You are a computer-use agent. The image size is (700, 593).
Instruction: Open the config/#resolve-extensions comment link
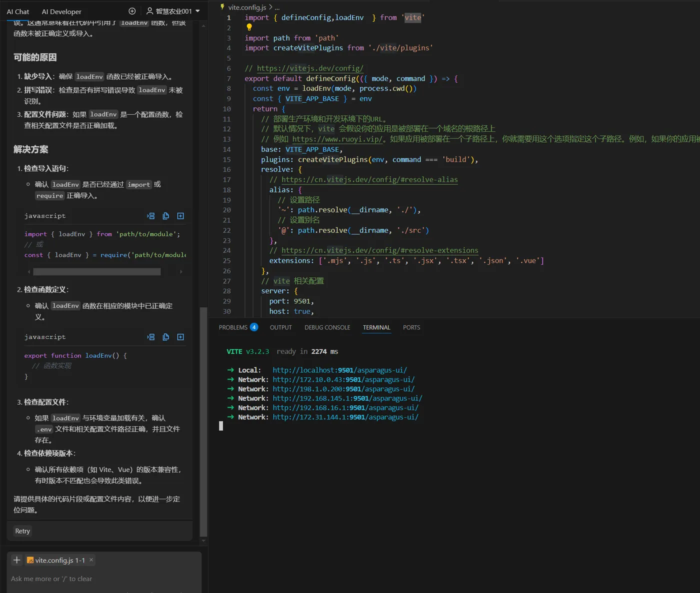pyautogui.click(x=380, y=250)
